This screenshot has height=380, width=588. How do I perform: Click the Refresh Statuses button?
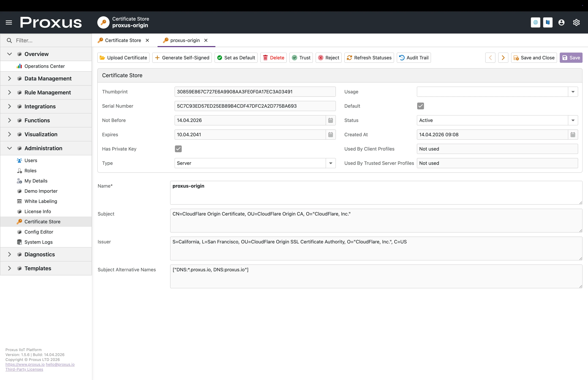[x=369, y=58]
